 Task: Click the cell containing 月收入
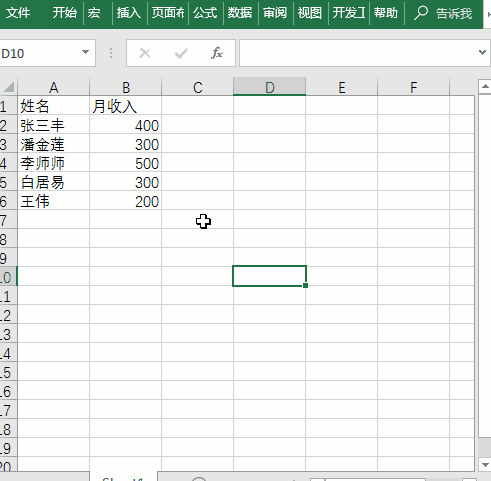click(126, 106)
